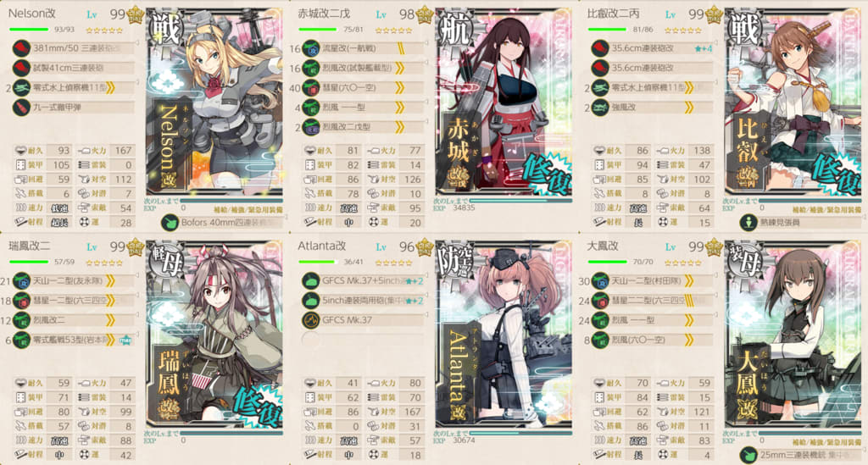
Task: Select the Bofors 40mm expansion slot icon
Action: [170, 223]
